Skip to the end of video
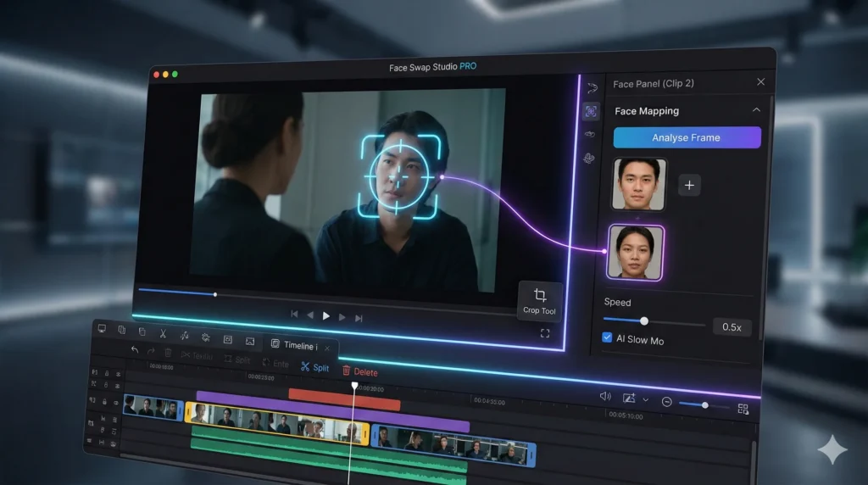This screenshot has height=485, width=868. [x=359, y=318]
